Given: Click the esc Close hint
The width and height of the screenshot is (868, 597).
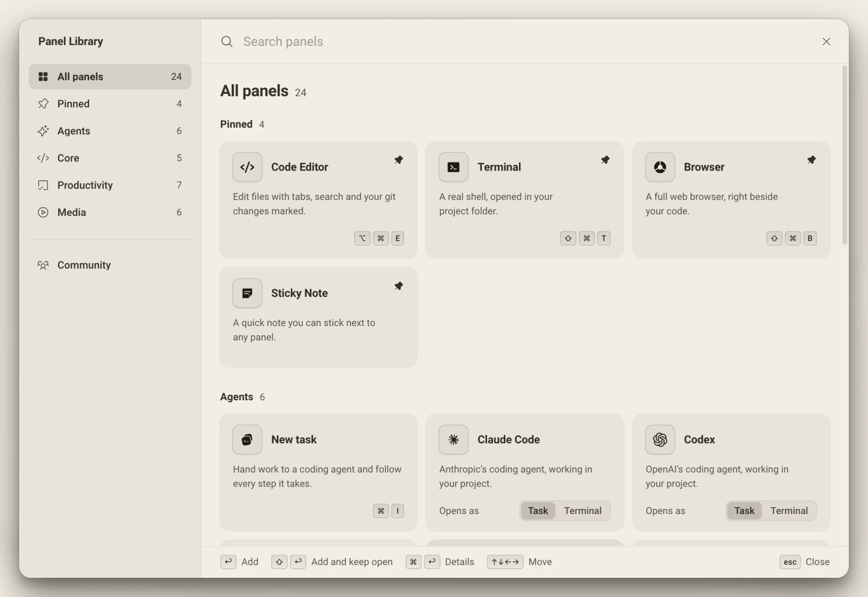Looking at the screenshot, I should point(804,562).
